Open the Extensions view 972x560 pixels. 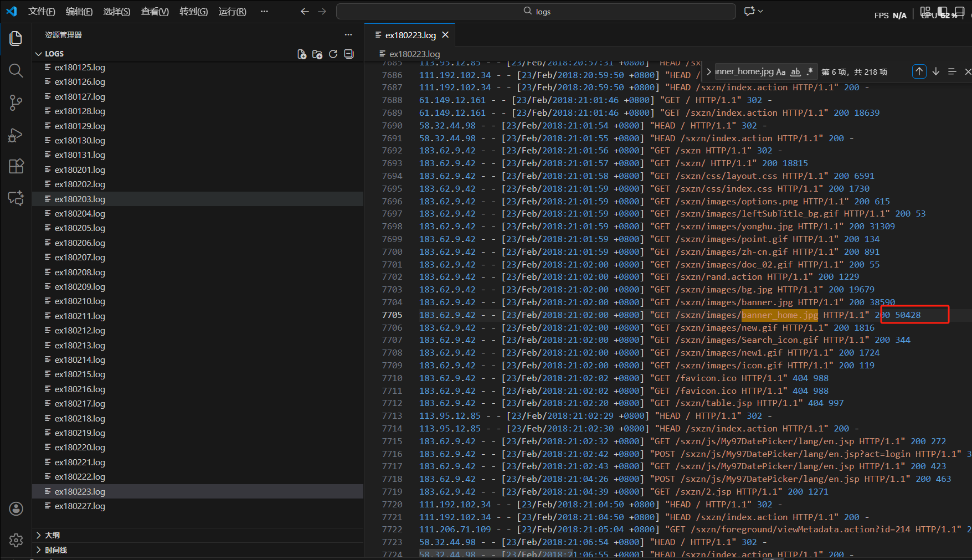[16, 166]
